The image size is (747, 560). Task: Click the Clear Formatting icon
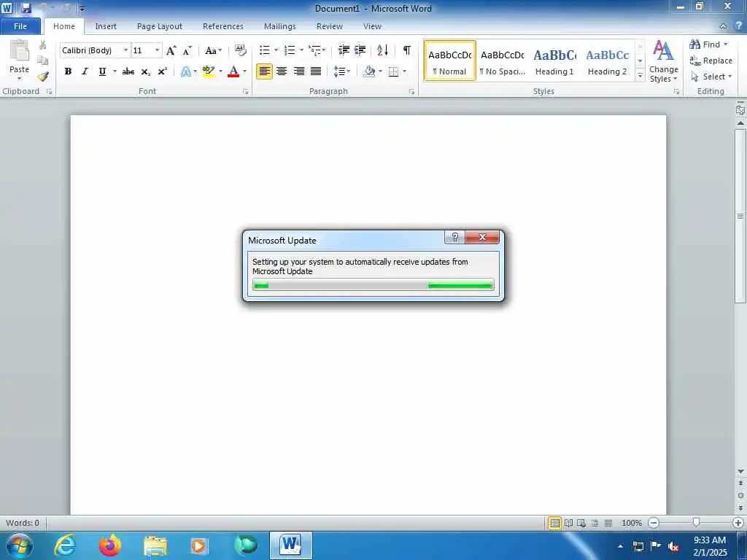[241, 50]
